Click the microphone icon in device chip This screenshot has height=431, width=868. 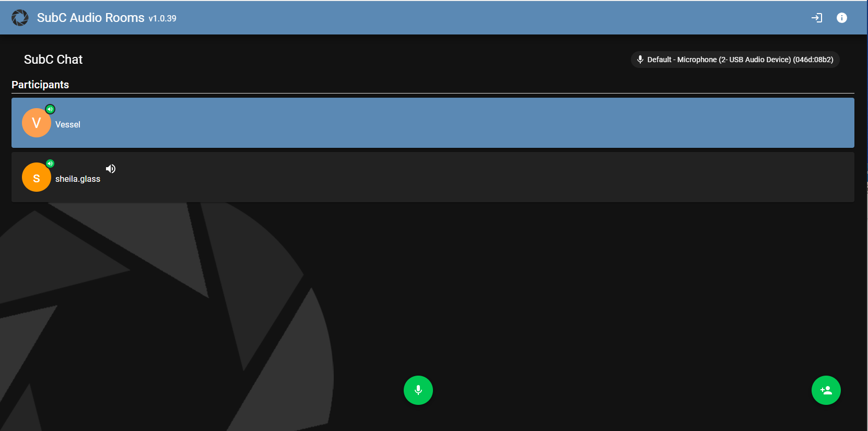coord(640,60)
